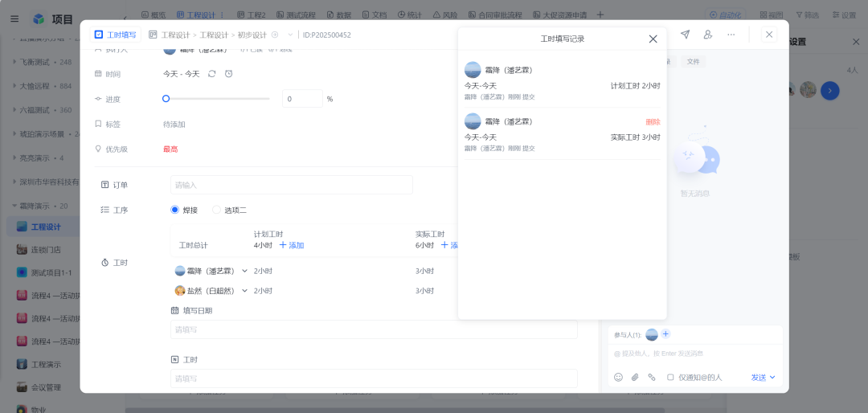This screenshot has height=413, width=868.
Task: Switch to the 工程2 tab
Action: click(252, 15)
